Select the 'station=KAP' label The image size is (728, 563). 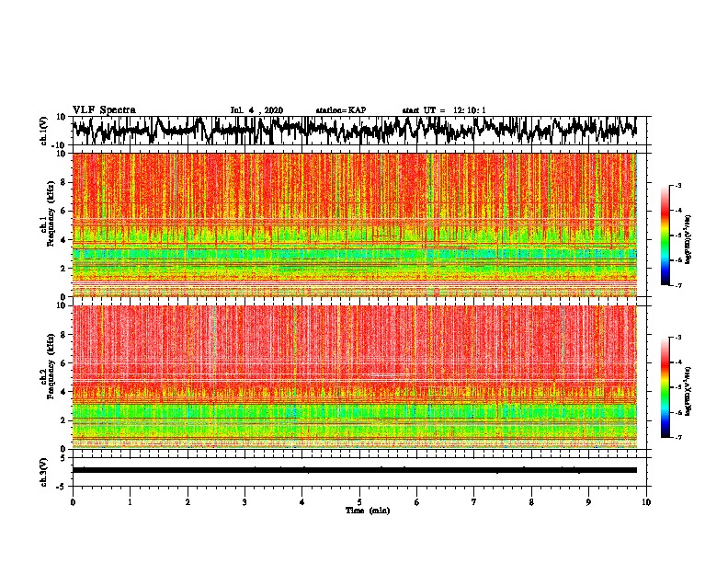click(341, 110)
